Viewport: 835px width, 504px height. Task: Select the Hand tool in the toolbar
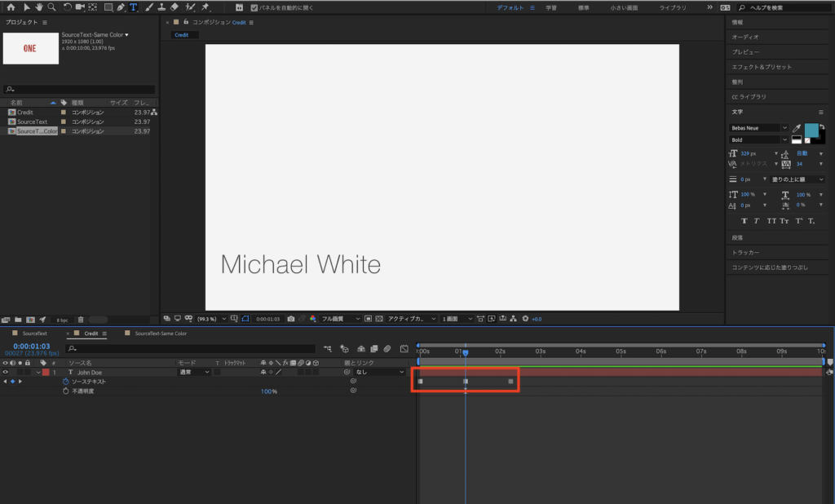pyautogui.click(x=38, y=7)
